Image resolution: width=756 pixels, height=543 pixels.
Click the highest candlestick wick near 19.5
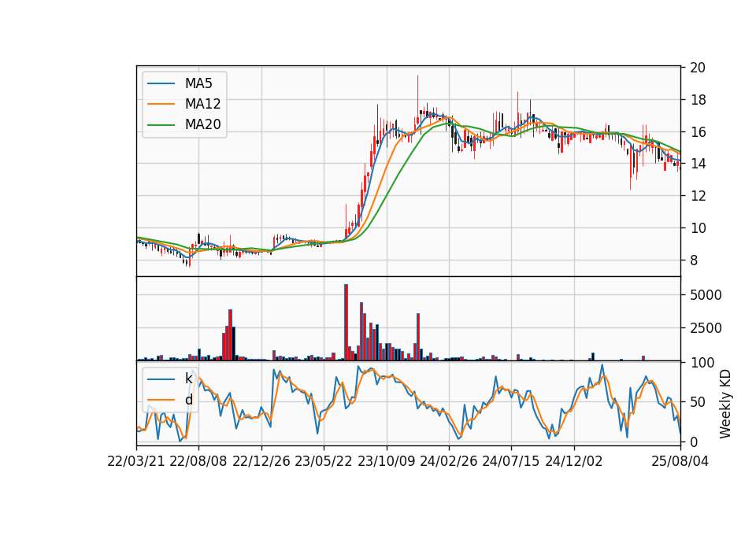(417, 99)
